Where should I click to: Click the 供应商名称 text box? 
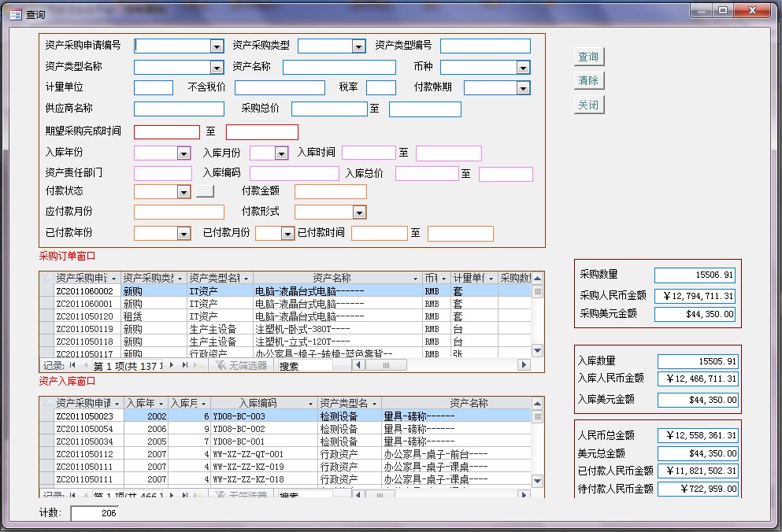click(x=179, y=109)
